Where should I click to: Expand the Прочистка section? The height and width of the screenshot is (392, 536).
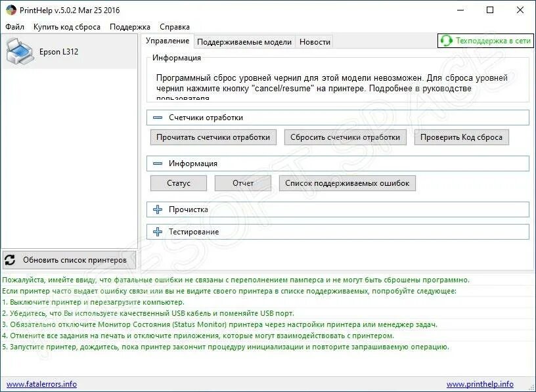pos(156,209)
